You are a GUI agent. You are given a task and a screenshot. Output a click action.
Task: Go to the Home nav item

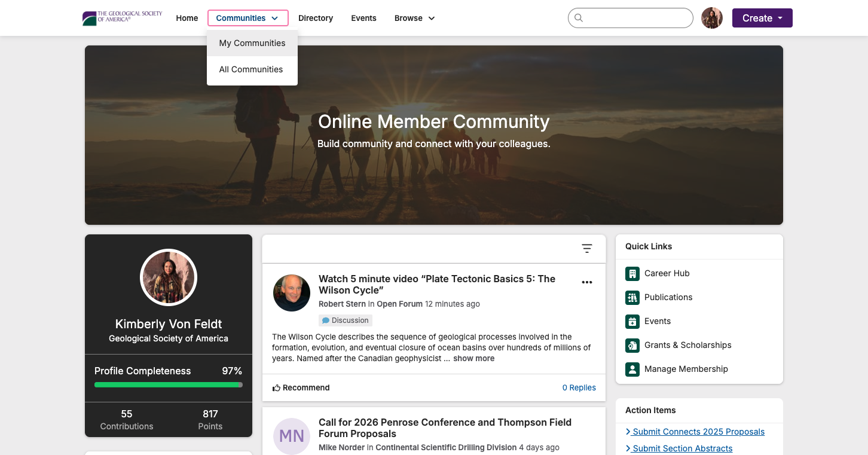pyautogui.click(x=187, y=18)
